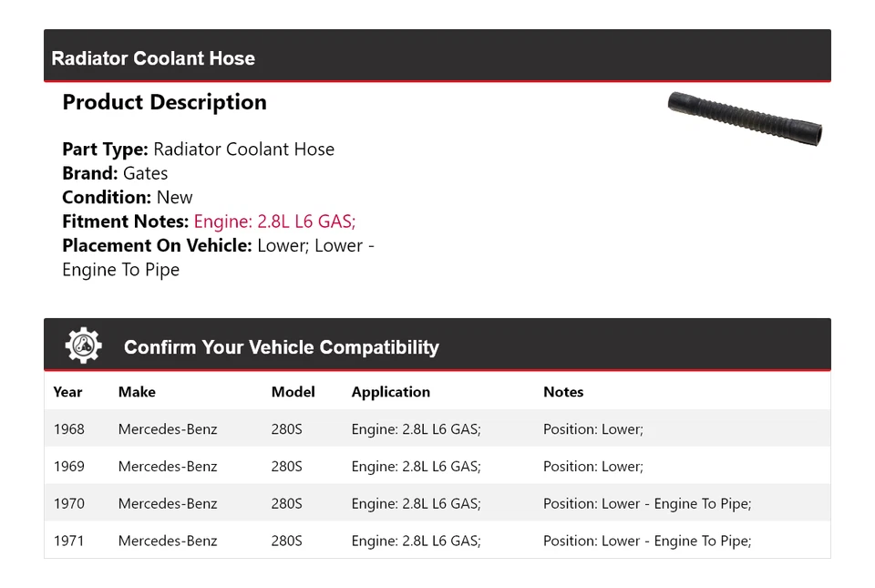Click the red Engine: 2.8L L6 GAS fitment note
Image resolution: width=875 pixels, height=588 pixels.
(274, 222)
